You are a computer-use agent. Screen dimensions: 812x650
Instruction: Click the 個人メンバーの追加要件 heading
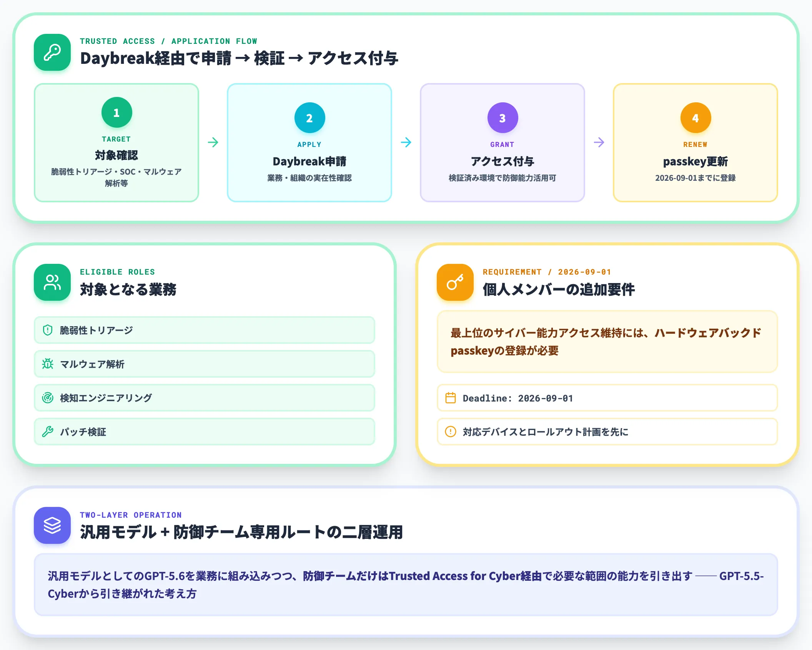tap(559, 289)
